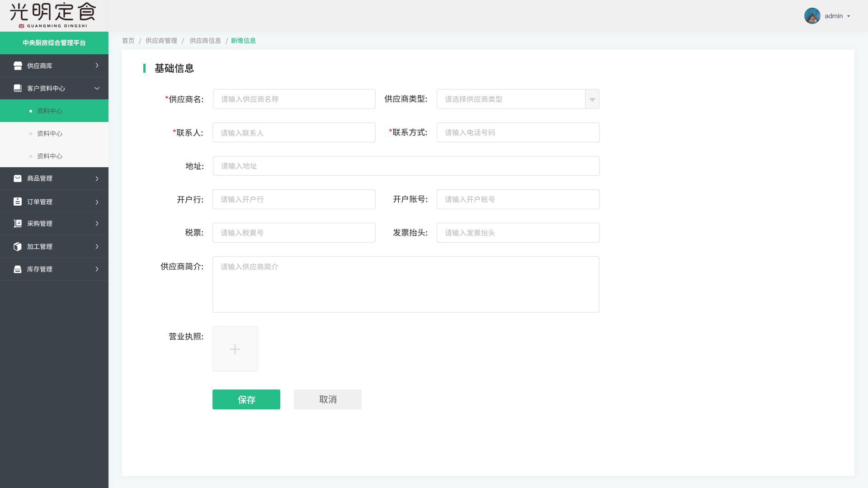Select the second 资料中心 submenu item
Screen dimensions: 868x488
click(50, 133)
